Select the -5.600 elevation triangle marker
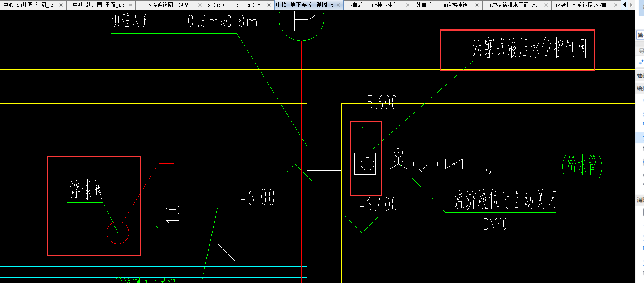644x283 pixels. [x=365, y=122]
